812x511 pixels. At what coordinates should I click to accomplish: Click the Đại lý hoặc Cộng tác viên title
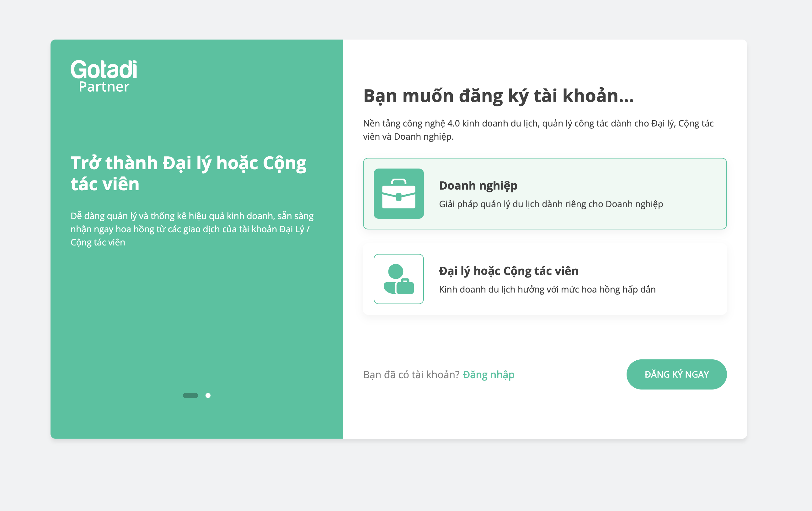tap(509, 271)
